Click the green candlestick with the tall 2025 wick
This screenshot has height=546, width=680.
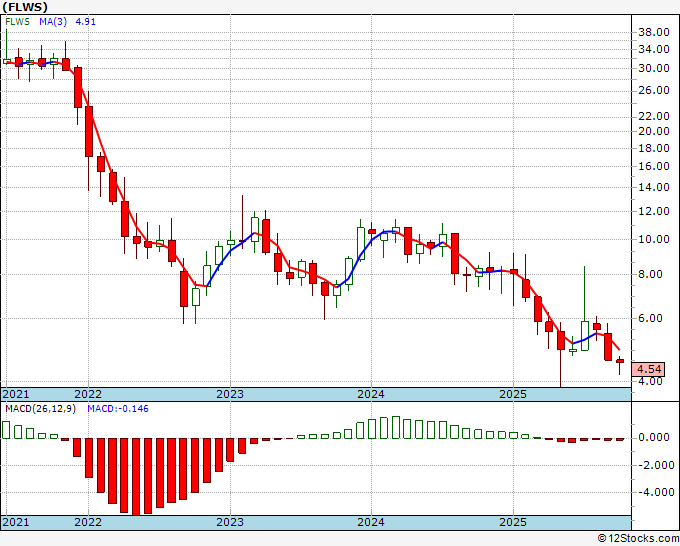click(585, 336)
